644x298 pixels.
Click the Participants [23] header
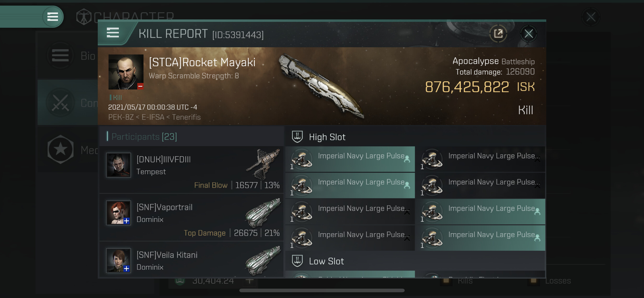(x=144, y=137)
